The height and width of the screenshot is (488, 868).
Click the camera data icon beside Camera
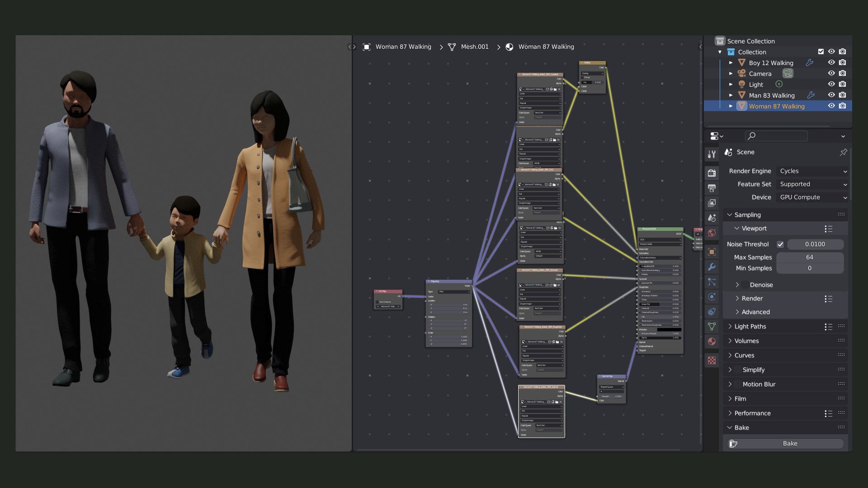788,74
